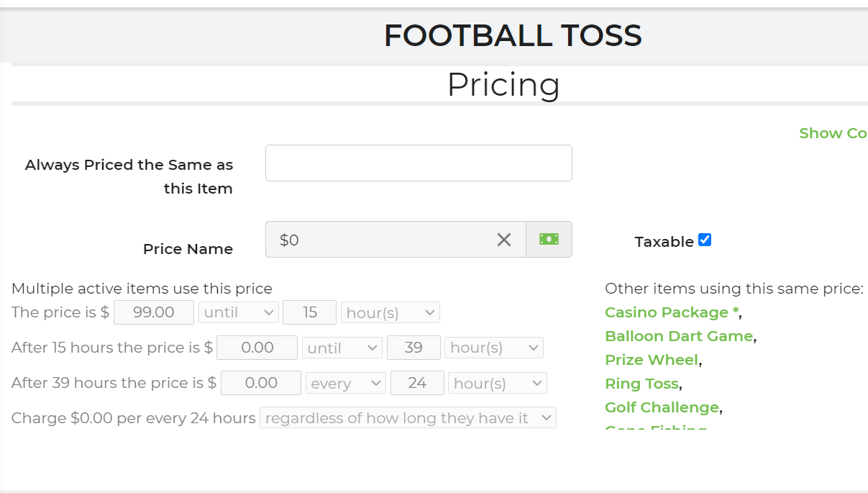
Task: Open the 'until' dropdown in the after-15-hours row
Action: [x=342, y=348]
